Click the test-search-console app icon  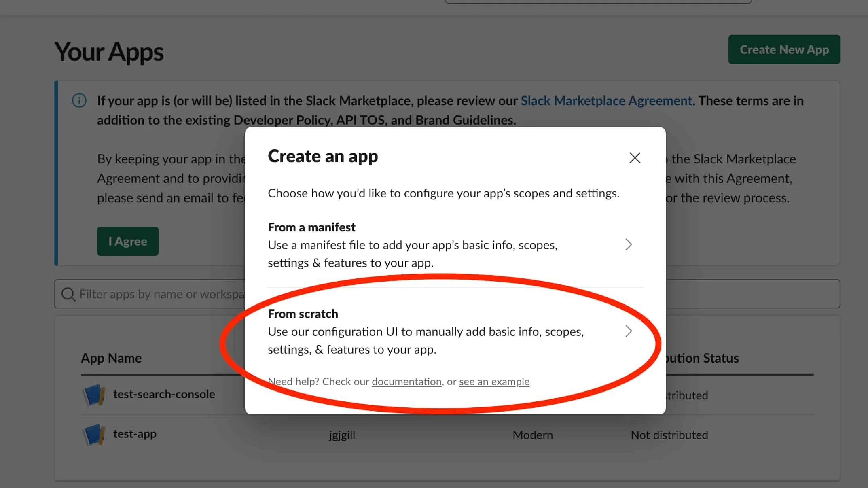[94, 395]
